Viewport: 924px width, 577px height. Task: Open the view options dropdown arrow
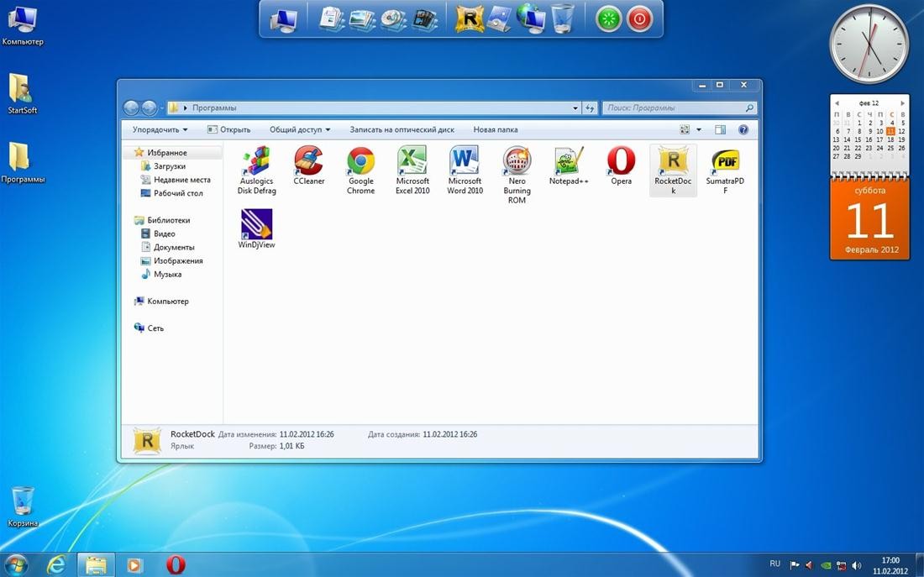699,129
